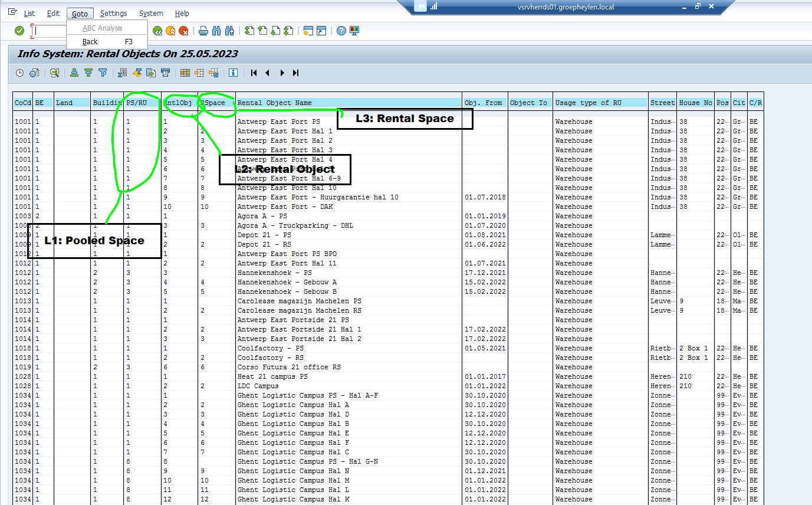The width and height of the screenshot is (812, 505).
Task: Click the Object To column header
Action: (x=530, y=103)
